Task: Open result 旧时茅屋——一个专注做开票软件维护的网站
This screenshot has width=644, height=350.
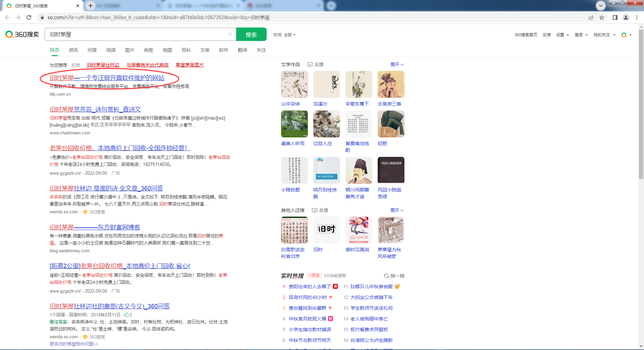Action: 107,78
